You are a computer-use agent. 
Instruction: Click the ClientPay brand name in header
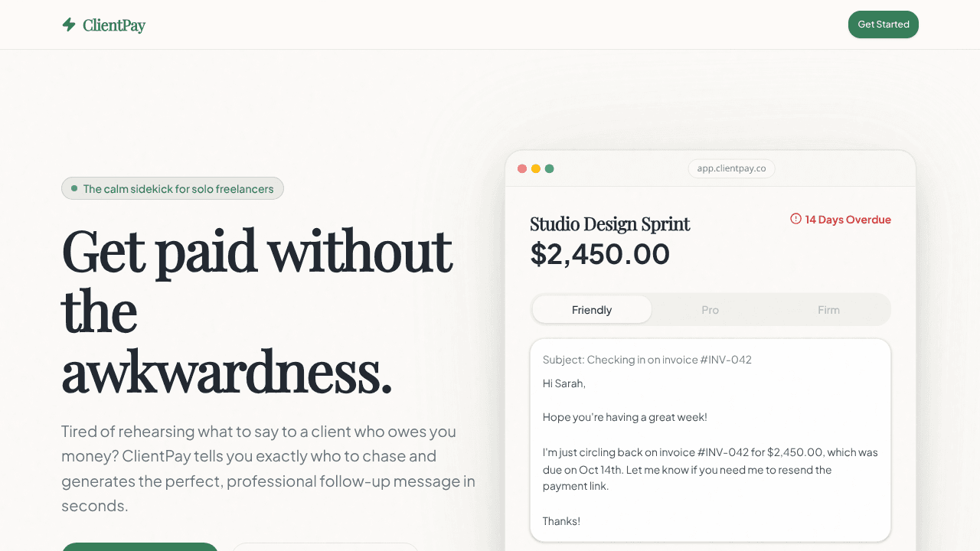coord(114,25)
